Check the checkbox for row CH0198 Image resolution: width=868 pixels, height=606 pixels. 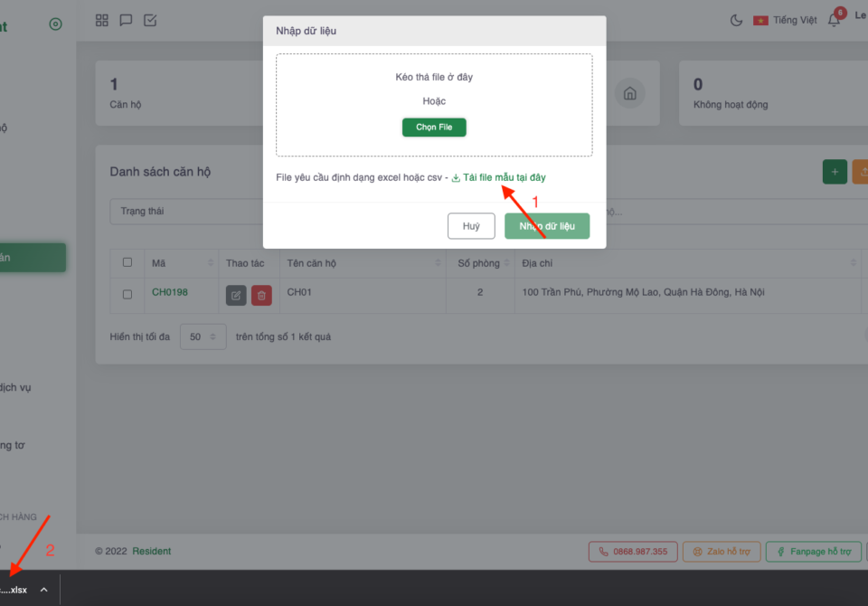click(x=127, y=294)
